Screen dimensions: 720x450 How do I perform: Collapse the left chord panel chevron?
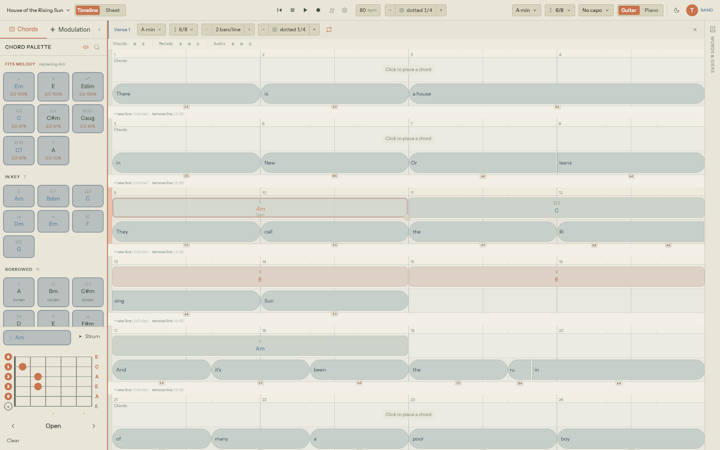pyautogui.click(x=99, y=29)
